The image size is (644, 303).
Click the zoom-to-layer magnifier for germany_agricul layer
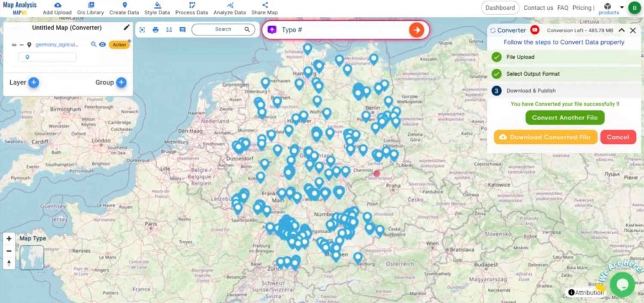coord(93,45)
